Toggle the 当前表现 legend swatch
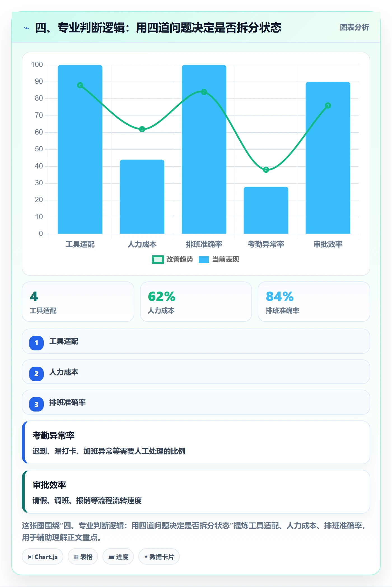The height and width of the screenshot is (587, 392). (204, 260)
